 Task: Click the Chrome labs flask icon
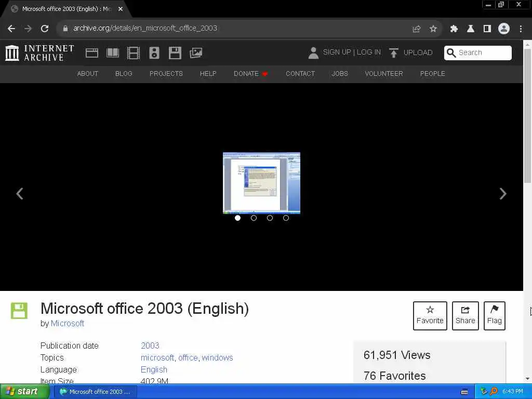pyautogui.click(x=471, y=29)
